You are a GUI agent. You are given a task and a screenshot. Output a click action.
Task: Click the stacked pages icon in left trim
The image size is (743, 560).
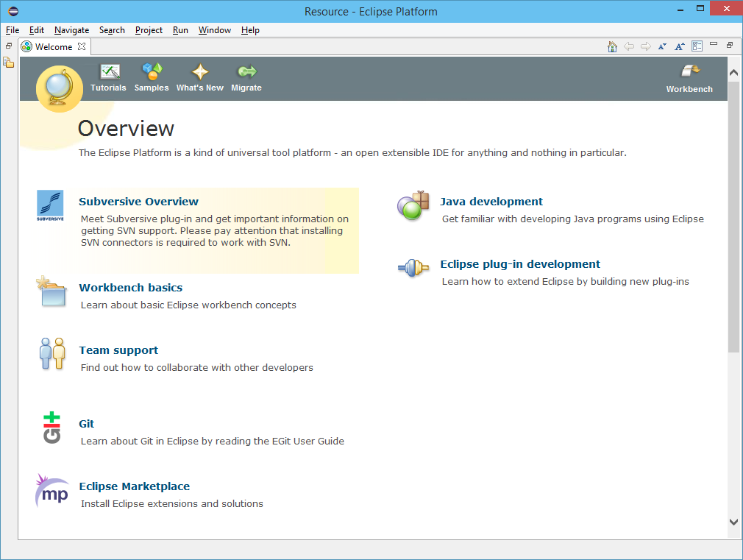click(9, 62)
